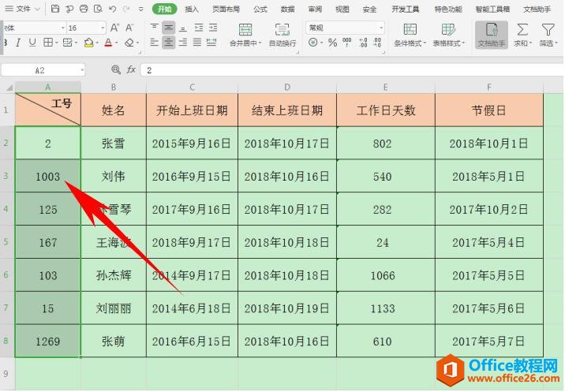Click the Filter funnel icon
Image resolution: width=565 pixels, height=392 pixels.
coord(547,30)
